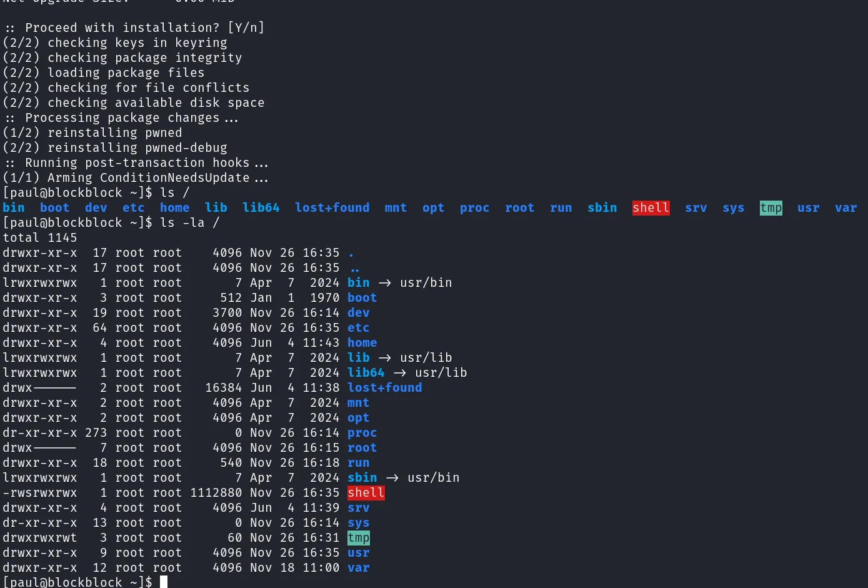This screenshot has height=588, width=868.
Task: Click the usr/lib target of lib64 symlink
Action: [441, 372]
